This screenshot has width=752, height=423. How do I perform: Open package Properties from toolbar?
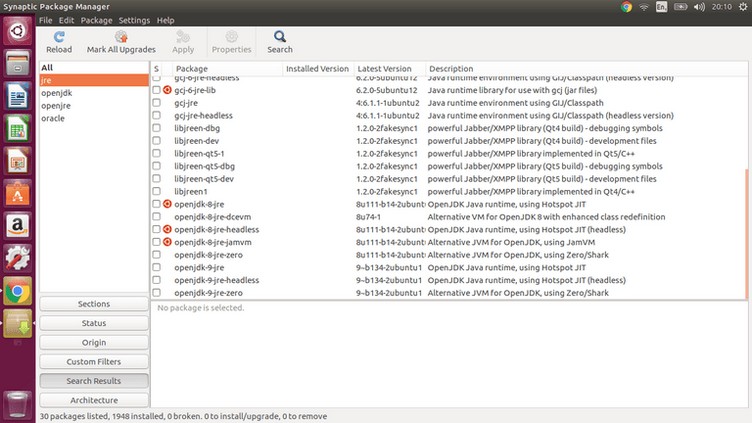point(232,37)
